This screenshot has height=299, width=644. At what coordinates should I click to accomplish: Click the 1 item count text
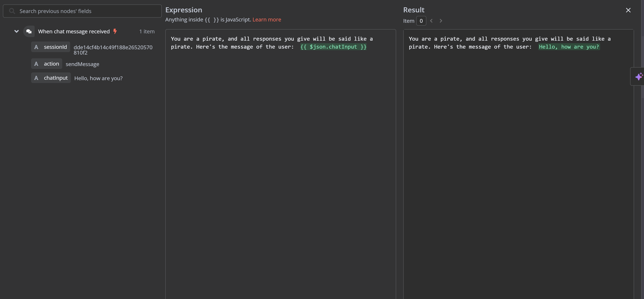pos(147,31)
